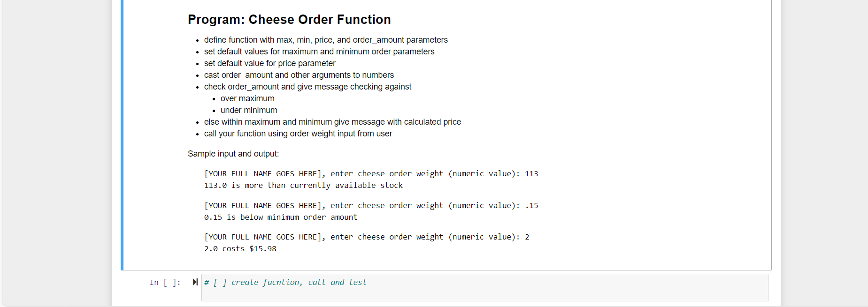Click bullet 'else within maximum and minimum give message'
This screenshot has width=868, height=307.
(332, 122)
